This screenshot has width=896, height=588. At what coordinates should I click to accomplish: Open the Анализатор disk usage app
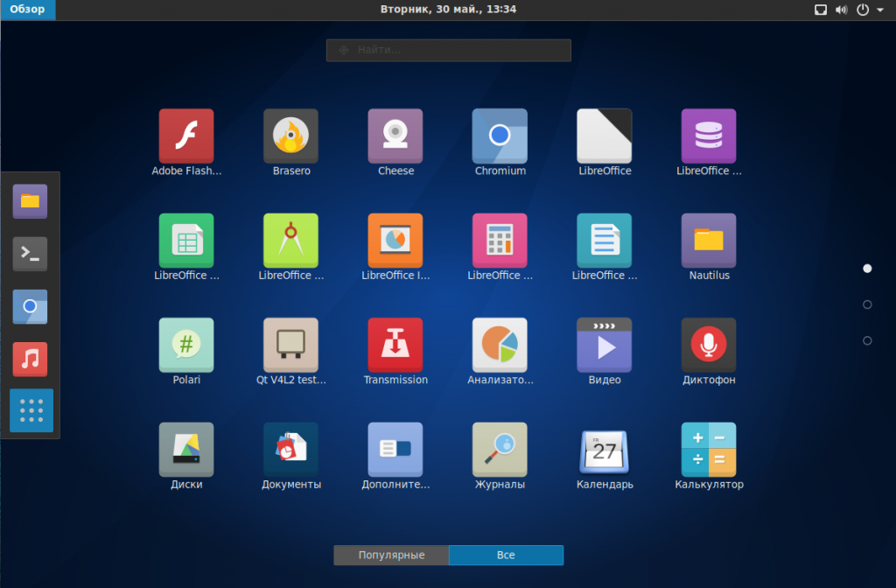click(500, 345)
